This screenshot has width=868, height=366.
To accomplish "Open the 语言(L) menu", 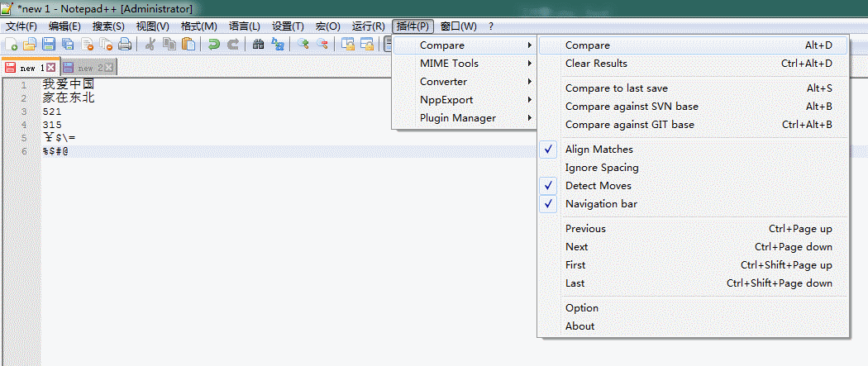I will (x=245, y=26).
